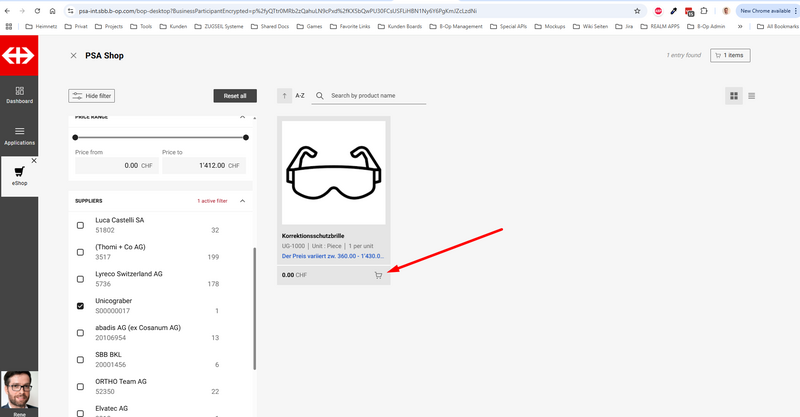Open Dashboard from the left sidebar
Viewport: 800px width, 417px height.
(19, 95)
